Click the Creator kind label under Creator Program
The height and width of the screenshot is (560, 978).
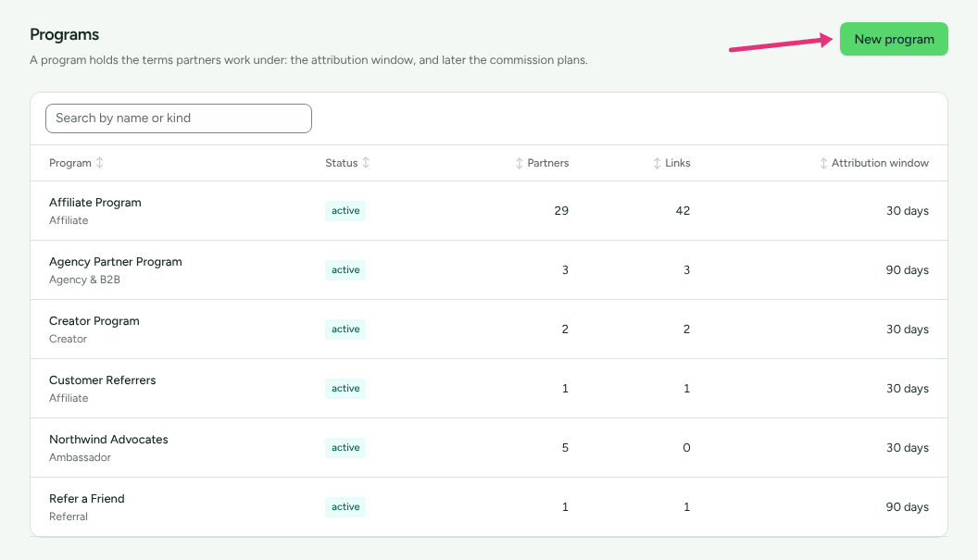point(68,339)
